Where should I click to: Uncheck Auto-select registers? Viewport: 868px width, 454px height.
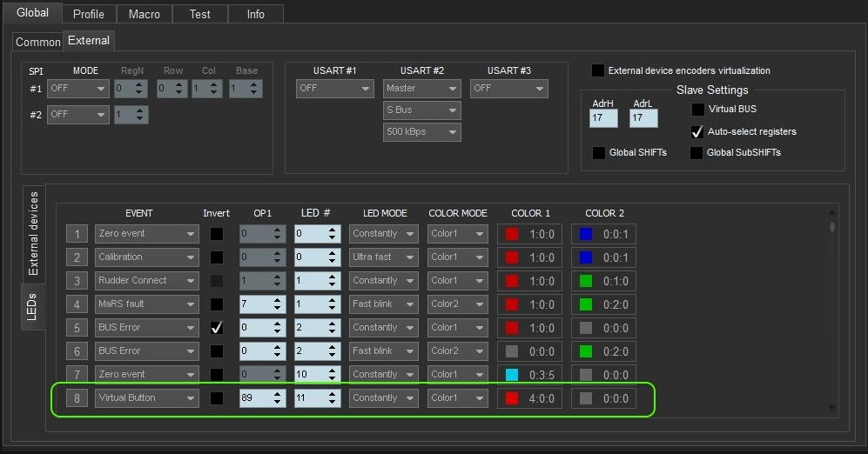tap(697, 132)
